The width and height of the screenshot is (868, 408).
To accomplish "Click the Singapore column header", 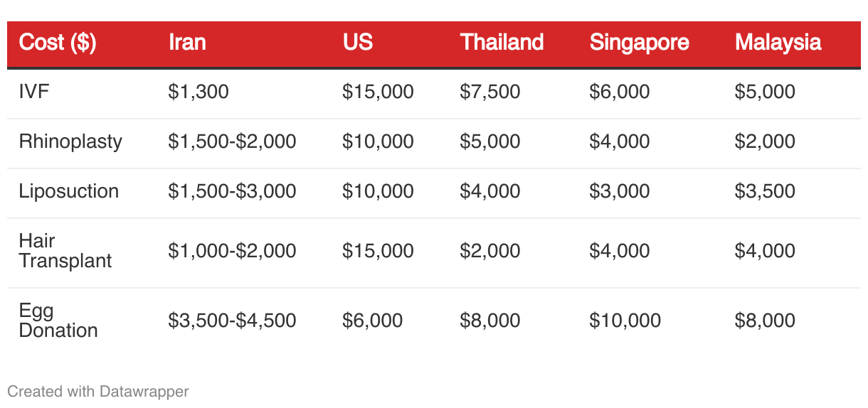I will coord(639,43).
